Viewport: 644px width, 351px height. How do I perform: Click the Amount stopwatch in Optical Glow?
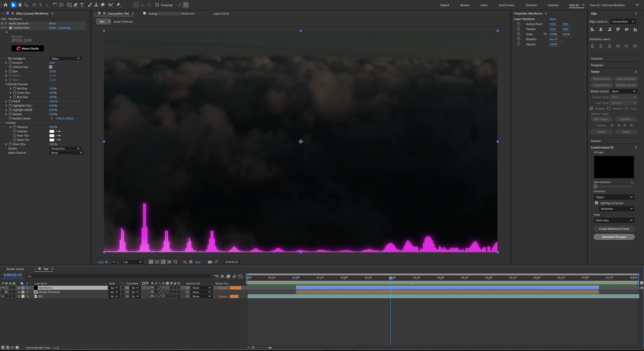(x=10, y=63)
